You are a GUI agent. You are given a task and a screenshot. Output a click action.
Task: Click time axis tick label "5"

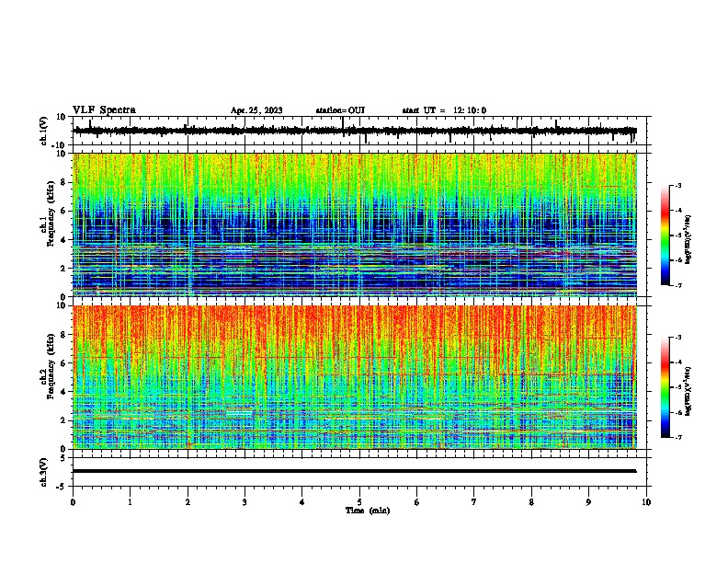(x=359, y=502)
